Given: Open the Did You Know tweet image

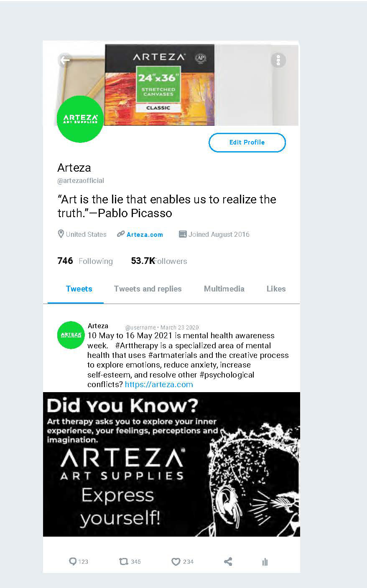Looking at the screenshot, I should pos(171,464).
